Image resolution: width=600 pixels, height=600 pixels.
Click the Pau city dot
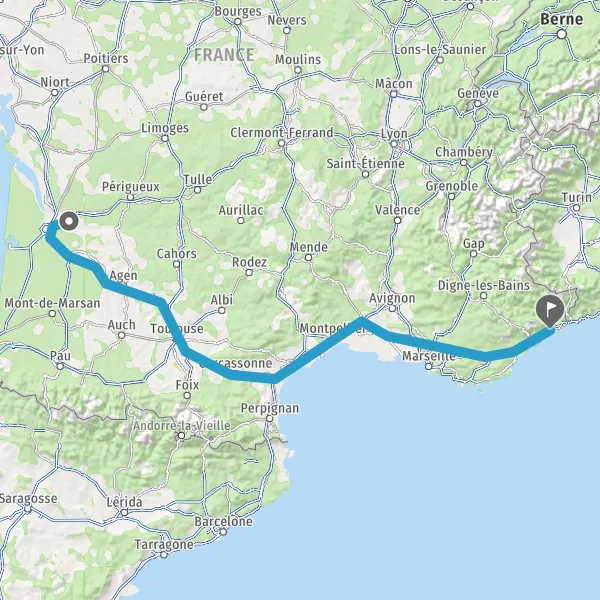point(60,366)
